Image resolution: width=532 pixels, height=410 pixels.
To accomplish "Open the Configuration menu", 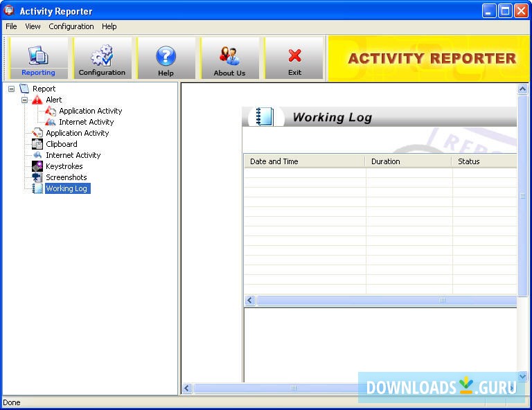I will tap(71, 26).
